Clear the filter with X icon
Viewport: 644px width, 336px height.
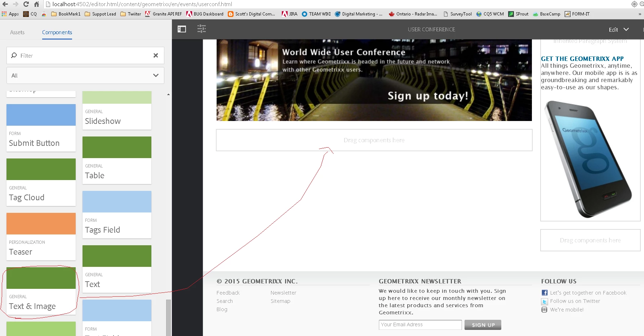156,55
